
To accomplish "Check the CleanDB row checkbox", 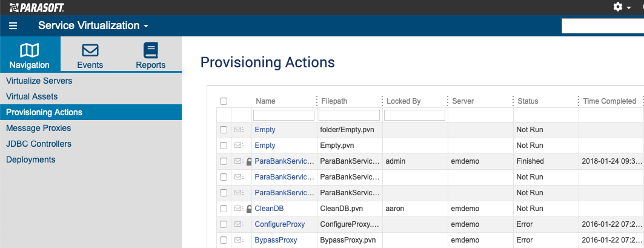I will click(224, 209).
